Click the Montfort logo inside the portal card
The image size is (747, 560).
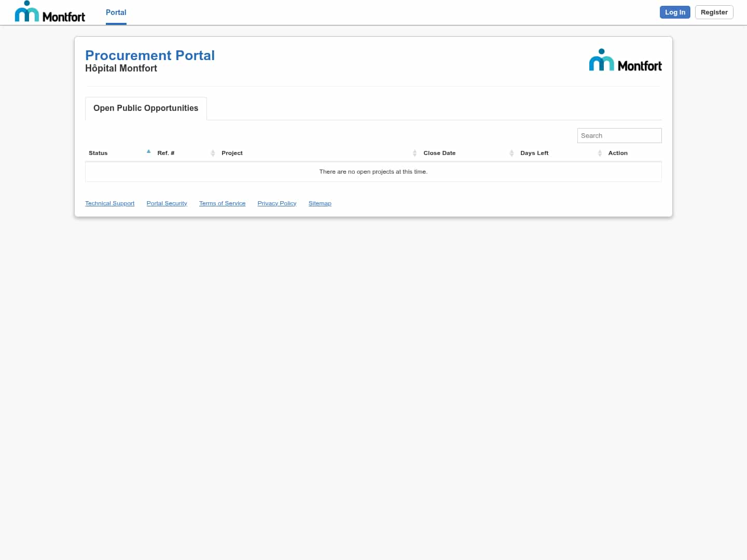coord(625,60)
